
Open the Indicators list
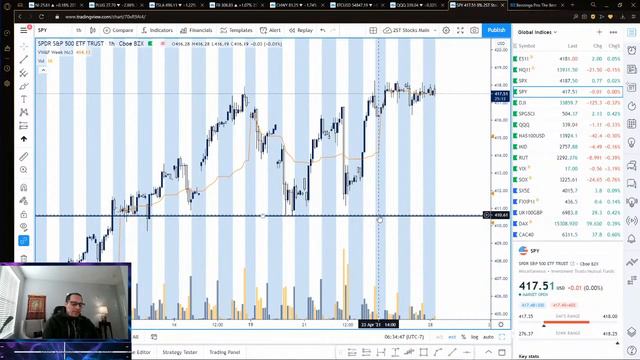[x=157, y=30]
